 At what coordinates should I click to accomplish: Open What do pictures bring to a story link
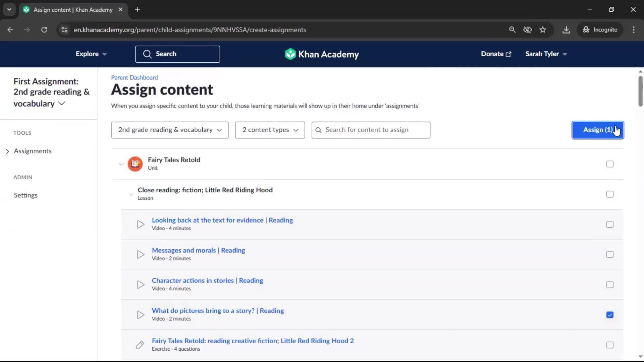[218, 311]
